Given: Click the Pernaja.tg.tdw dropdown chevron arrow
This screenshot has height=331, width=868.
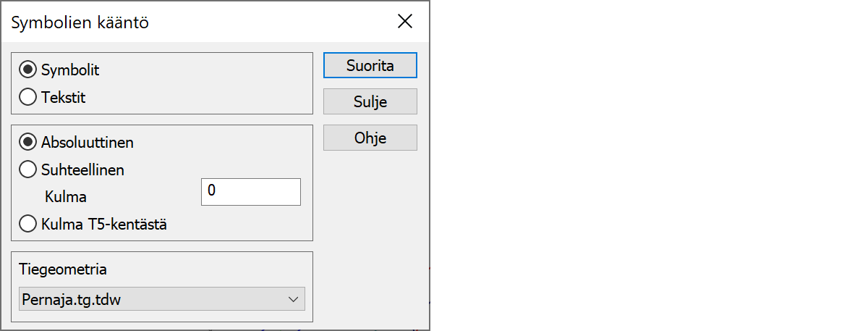Looking at the screenshot, I should (x=293, y=299).
